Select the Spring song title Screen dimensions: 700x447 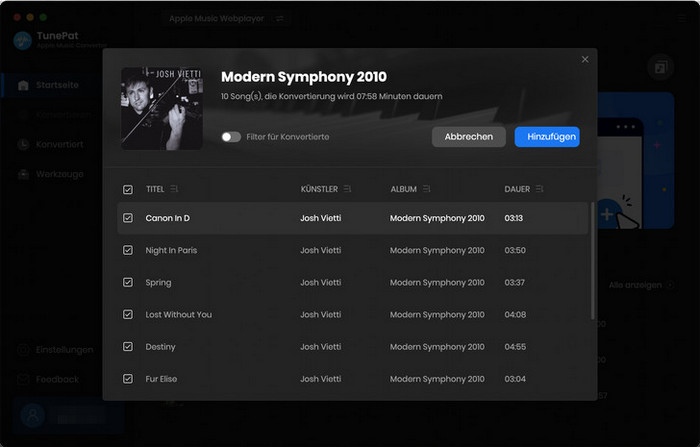click(158, 282)
